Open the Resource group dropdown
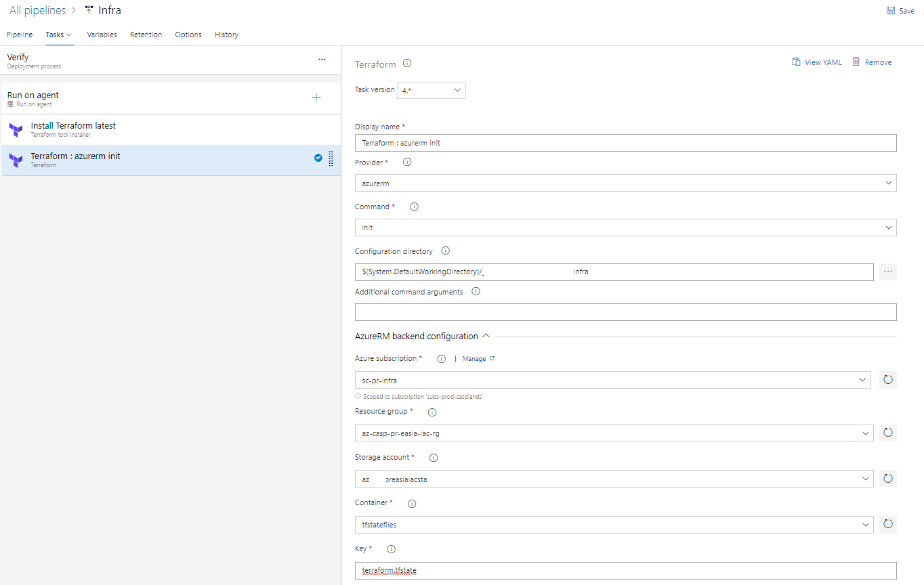Image resolution: width=924 pixels, height=585 pixels. pyautogui.click(x=614, y=433)
